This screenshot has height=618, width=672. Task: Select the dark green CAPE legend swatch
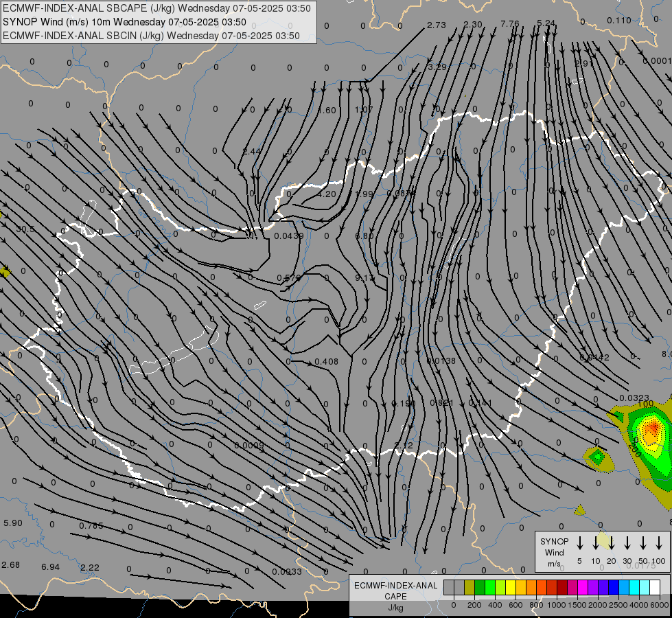click(x=480, y=587)
